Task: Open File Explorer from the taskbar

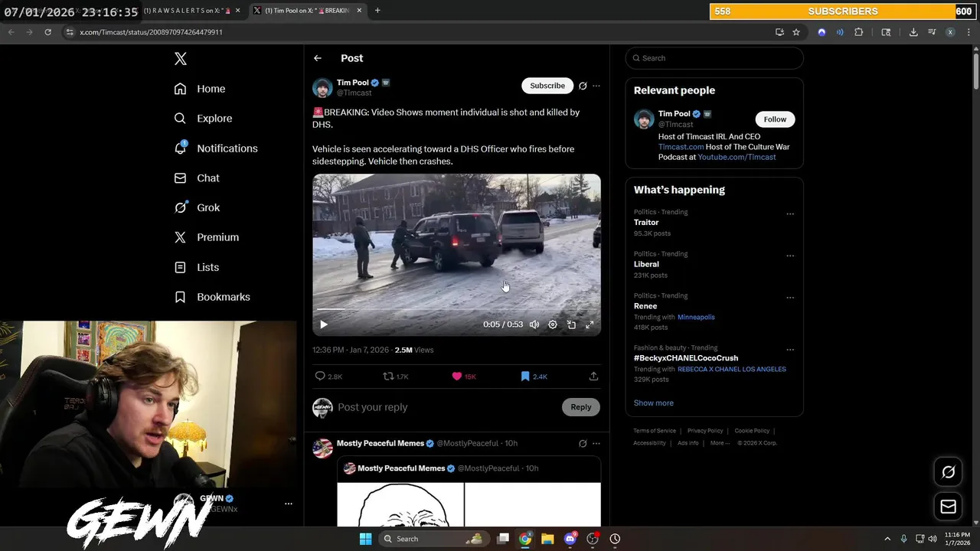Action: (x=547, y=539)
